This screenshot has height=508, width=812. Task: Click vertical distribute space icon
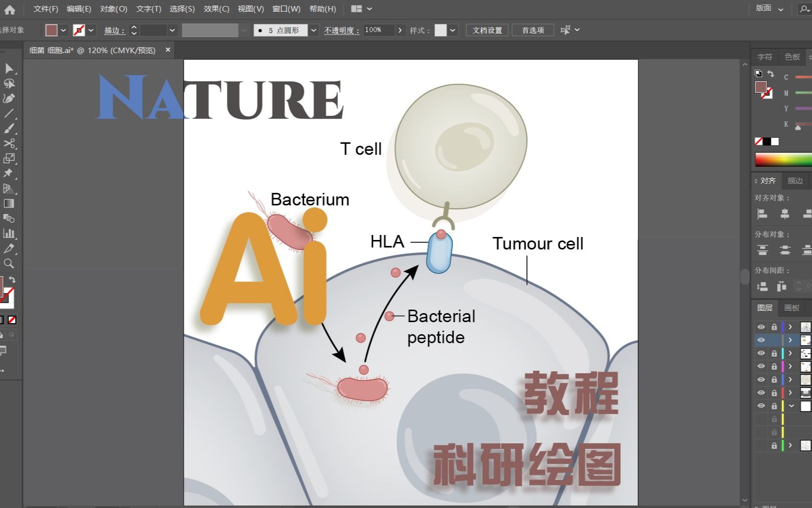click(x=762, y=287)
